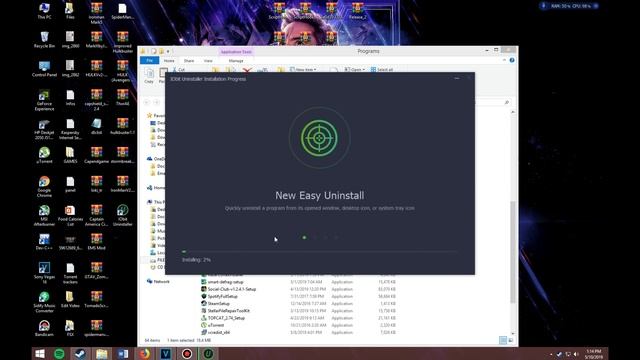The width and height of the screenshot is (640, 360).
Task: Open Google Chrome desktop shortcut
Action: tap(44, 187)
